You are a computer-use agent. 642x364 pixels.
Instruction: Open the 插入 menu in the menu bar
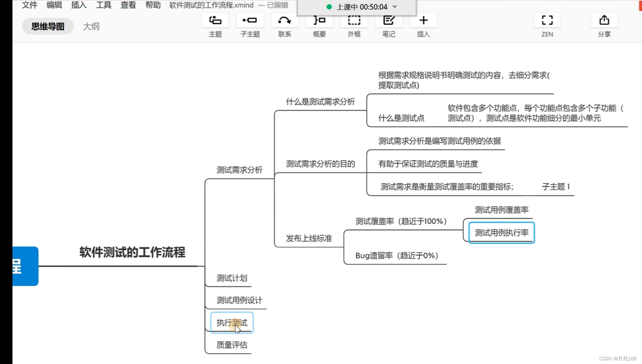79,5
